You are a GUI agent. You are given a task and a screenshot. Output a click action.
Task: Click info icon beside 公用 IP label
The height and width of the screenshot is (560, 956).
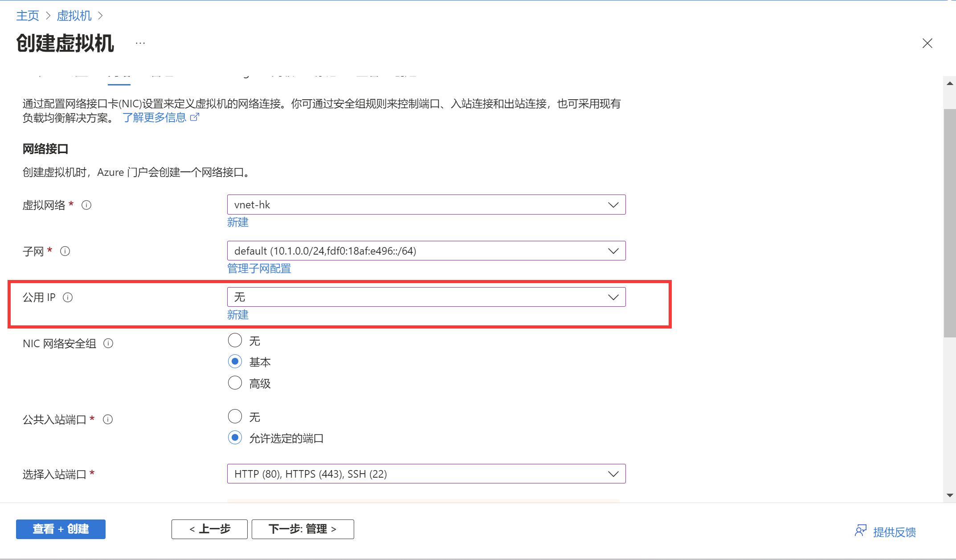coord(68,297)
